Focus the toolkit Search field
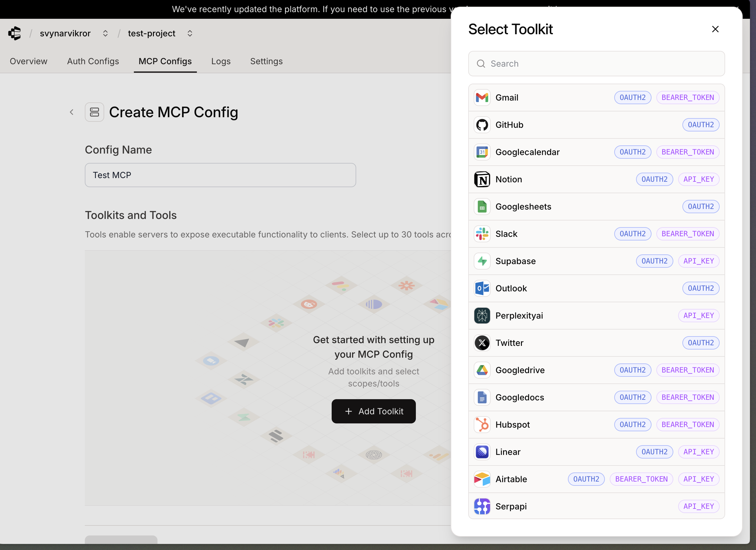 coord(596,64)
